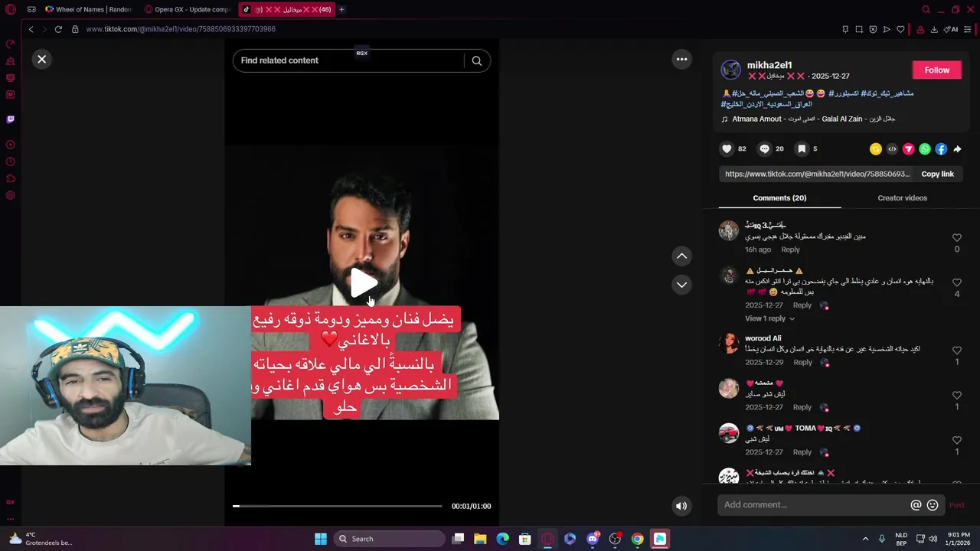
Task: Open worood Ali's profile name
Action: pyautogui.click(x=763, y=338)
